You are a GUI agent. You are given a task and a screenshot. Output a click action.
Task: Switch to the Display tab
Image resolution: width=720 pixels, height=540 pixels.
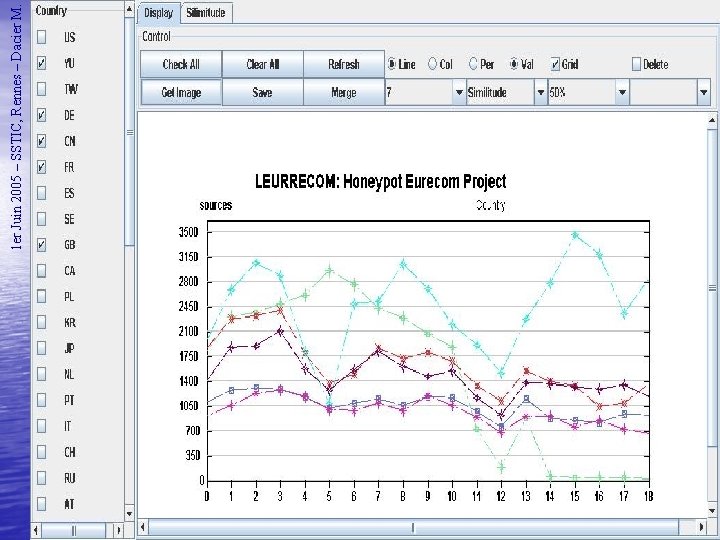point(158,13)
